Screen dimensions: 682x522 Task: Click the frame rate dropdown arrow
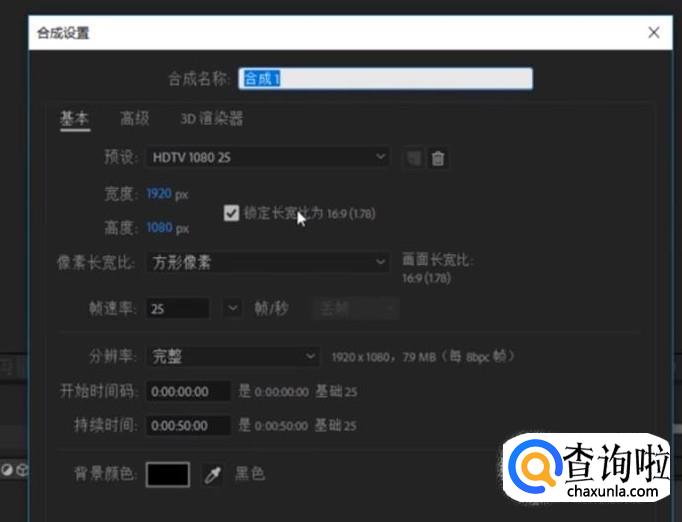(x=233, y=308)
